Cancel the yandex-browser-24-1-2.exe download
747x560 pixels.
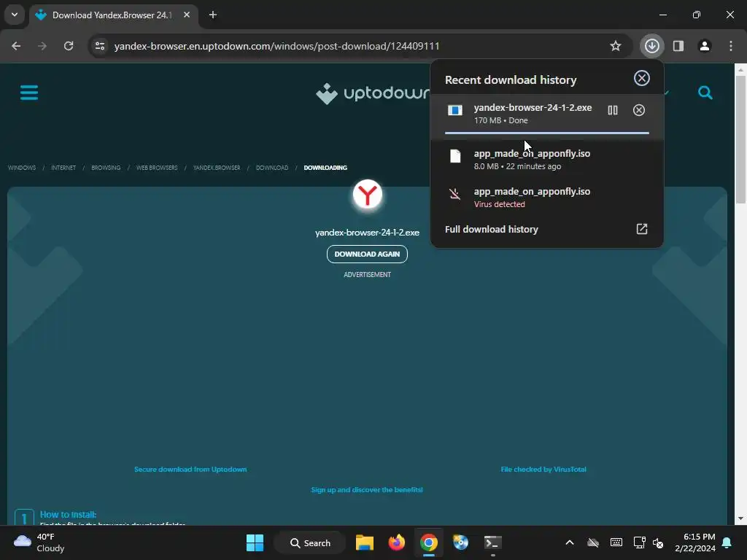(x=639, y=111)
